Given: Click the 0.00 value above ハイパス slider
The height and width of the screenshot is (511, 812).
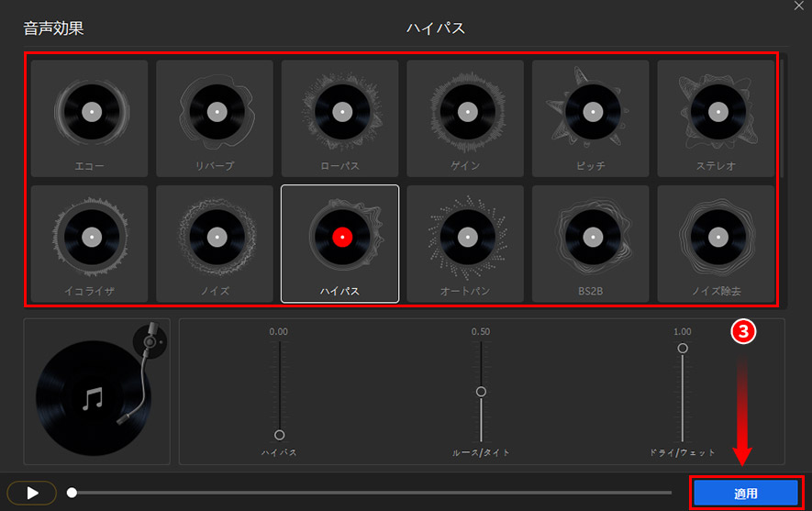Looking at the screenshot, I should [279, 332].
